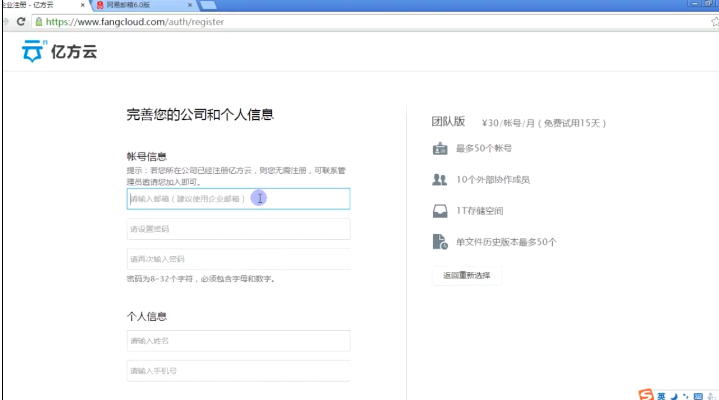The height and width of the screenshot is (400, 719).
Task: Click the 最多50个帐号 feature text
Action: coord(484,148)
